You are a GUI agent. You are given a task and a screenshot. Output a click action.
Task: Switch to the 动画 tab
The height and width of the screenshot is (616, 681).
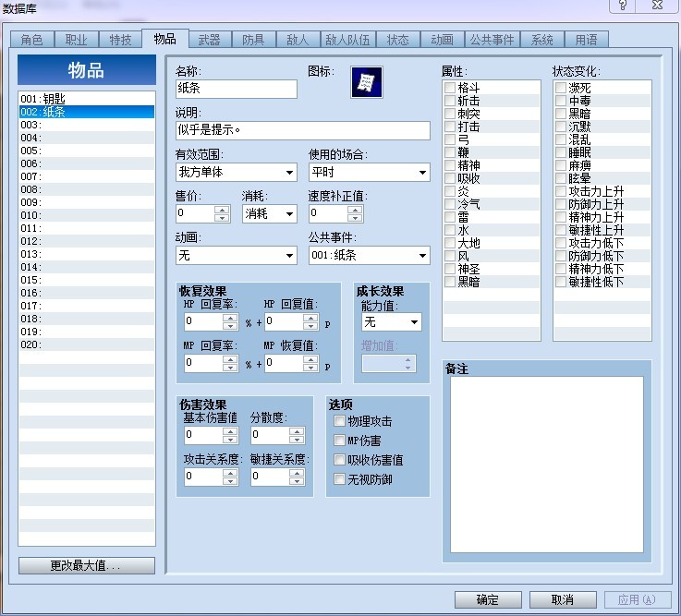click(x=442, y=40)
